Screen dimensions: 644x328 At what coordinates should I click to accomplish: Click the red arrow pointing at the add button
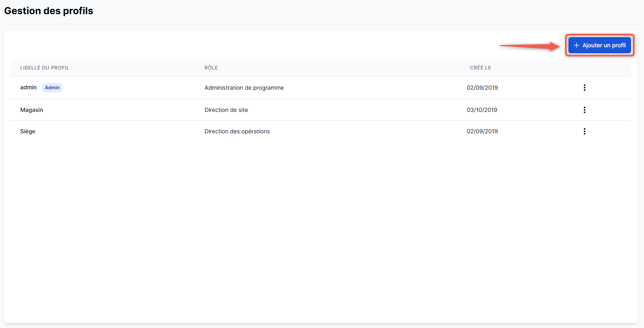(x=529, y=46)
